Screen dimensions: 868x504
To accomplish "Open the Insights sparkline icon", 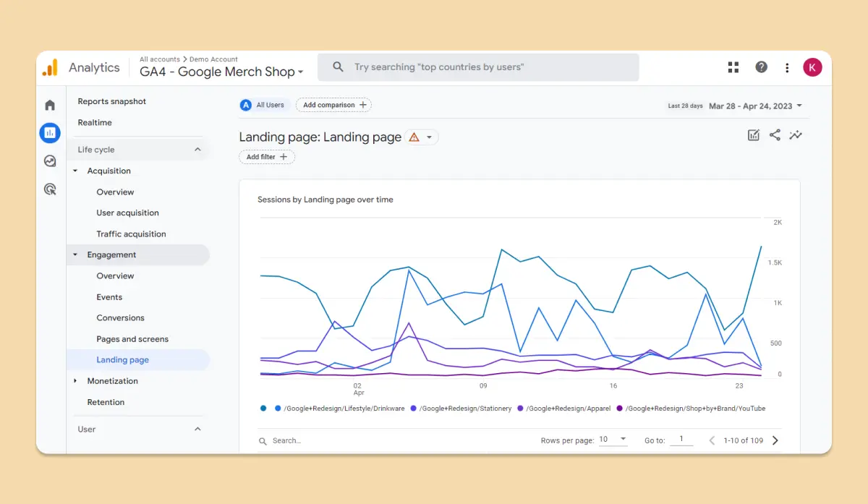I will [796, 135].
